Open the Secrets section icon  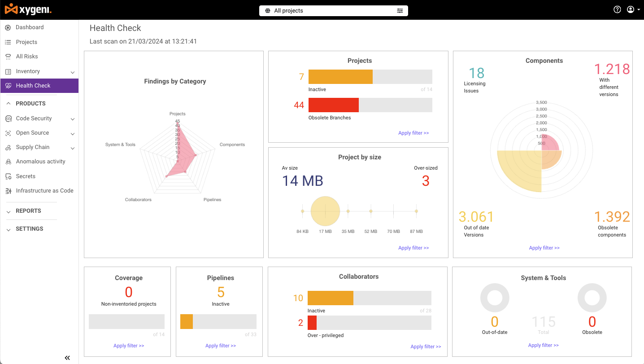(x=8, y=176)
